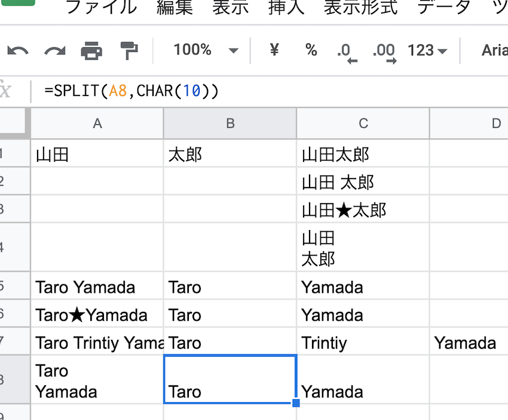
Task: Click the formula bar input
Action: click(269, 91)
